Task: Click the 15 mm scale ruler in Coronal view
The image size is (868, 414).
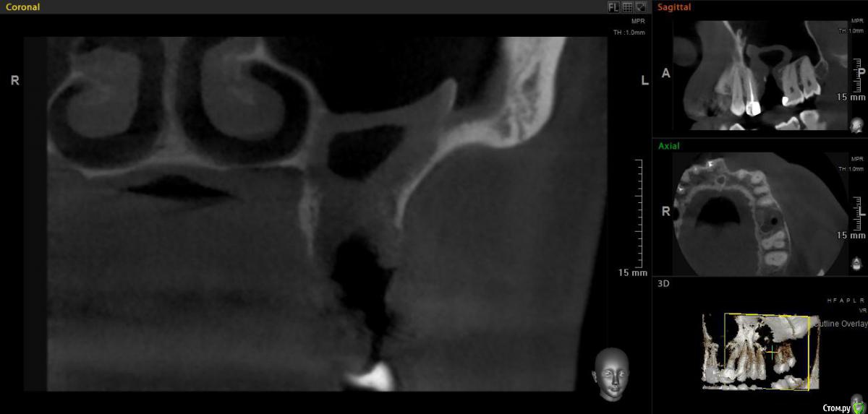Action: (x=637, y=217)
